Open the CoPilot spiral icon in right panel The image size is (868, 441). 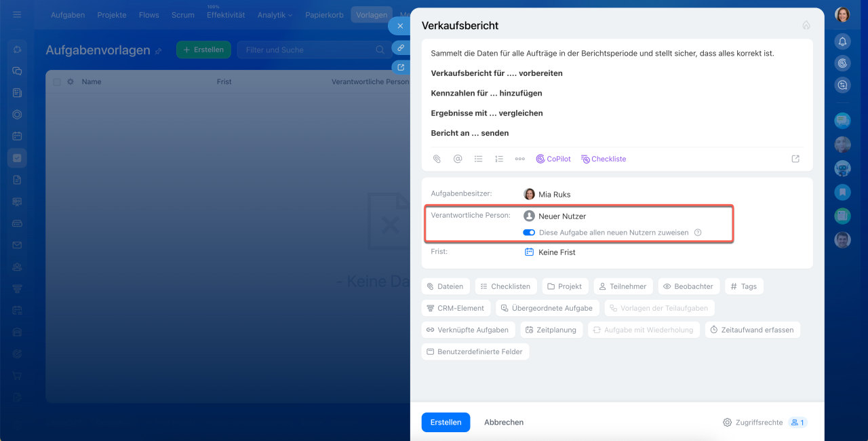[842, 63]
